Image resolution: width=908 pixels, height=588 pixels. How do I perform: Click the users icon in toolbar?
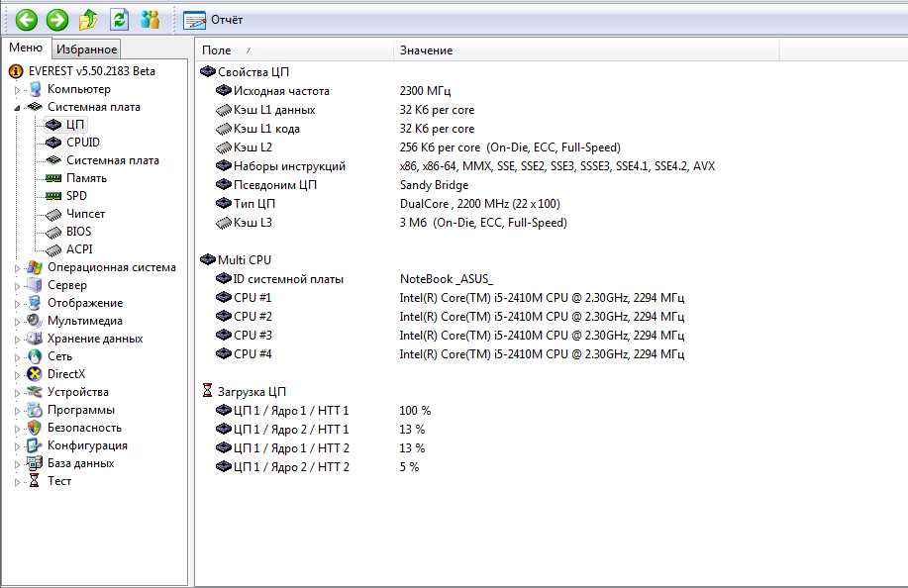point(150,19)
